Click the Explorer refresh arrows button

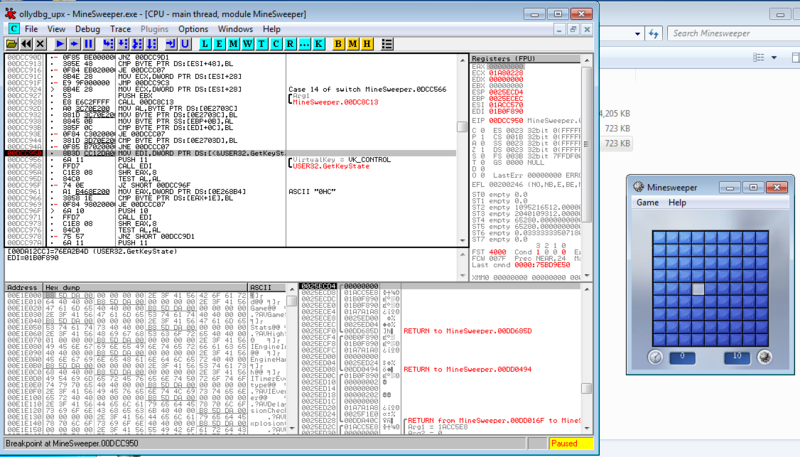(654, 34)
